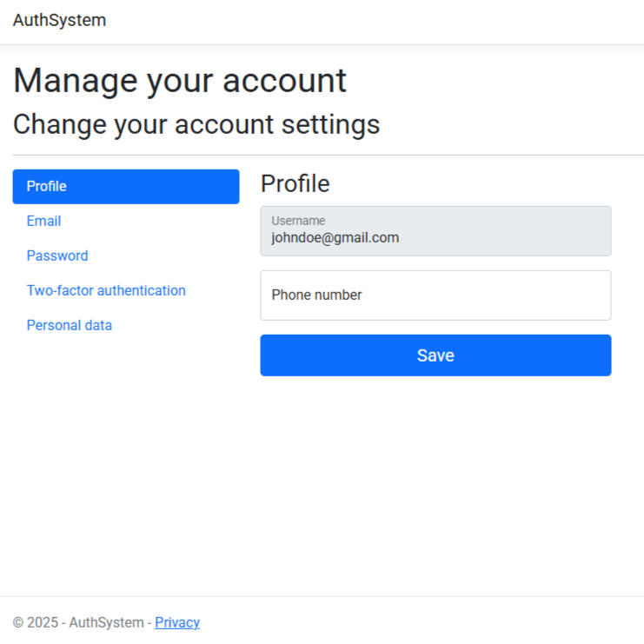Image resolution: width=644 pixels, height=644 pixels.
Task: Open the Email settings page
Action: coord(43,222)
